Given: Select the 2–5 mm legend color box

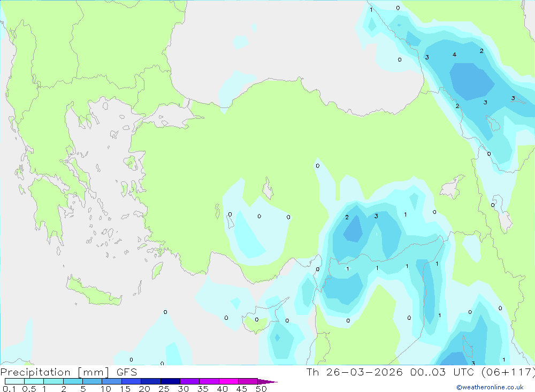Looking at the screenshot, I should pyautogui.click(x=73, y=381).
